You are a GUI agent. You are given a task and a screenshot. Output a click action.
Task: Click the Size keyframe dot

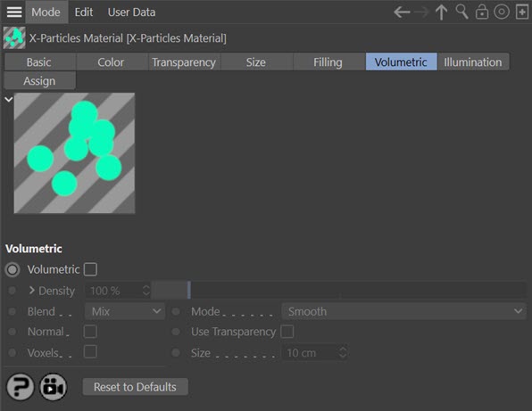coord(176,353)
